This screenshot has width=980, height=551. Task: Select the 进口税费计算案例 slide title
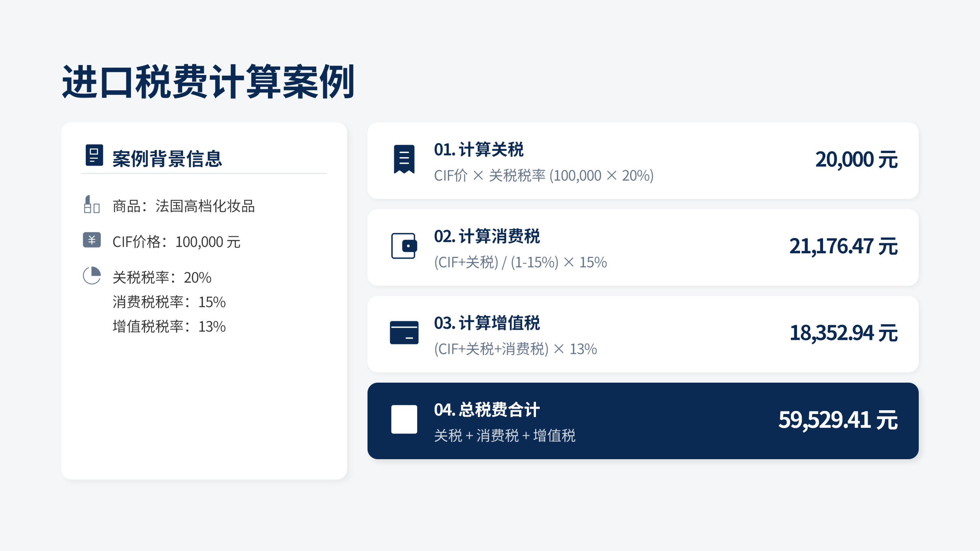(x=208, y=82)
